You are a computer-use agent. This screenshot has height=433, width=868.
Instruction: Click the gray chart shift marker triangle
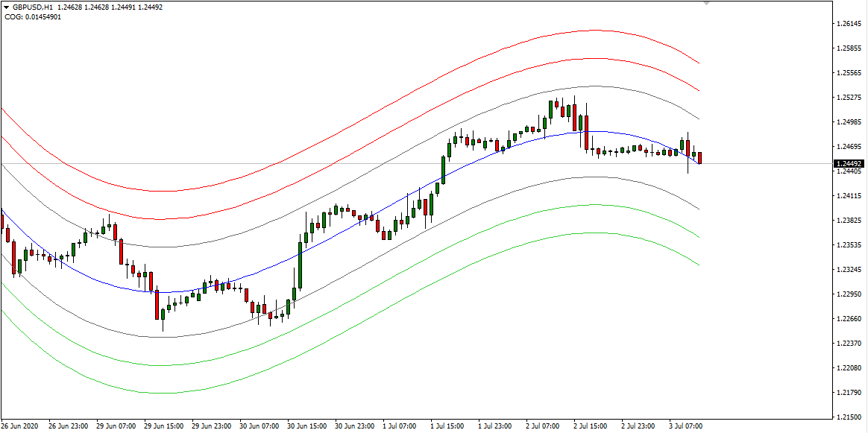(x=707, y=4)
